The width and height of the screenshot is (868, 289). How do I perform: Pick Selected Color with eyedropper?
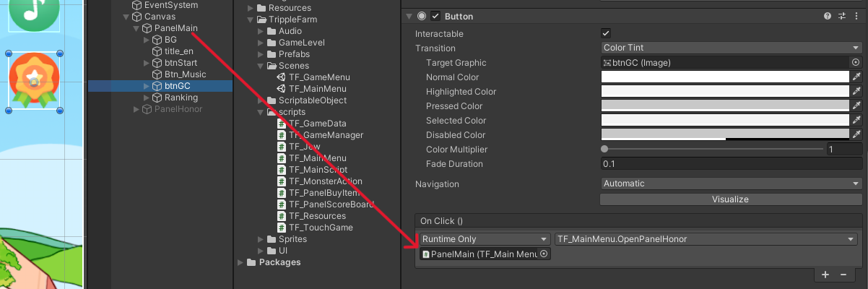[x=857, y=121]
